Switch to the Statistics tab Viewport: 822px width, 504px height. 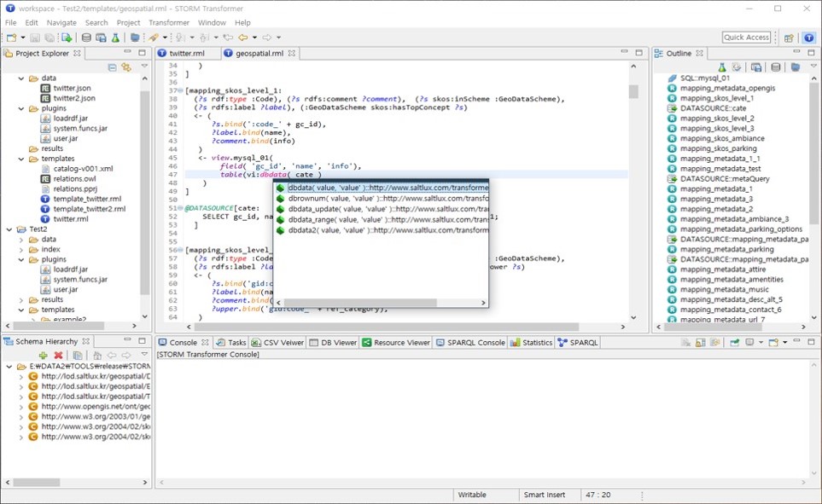click(x=532, y=343)
